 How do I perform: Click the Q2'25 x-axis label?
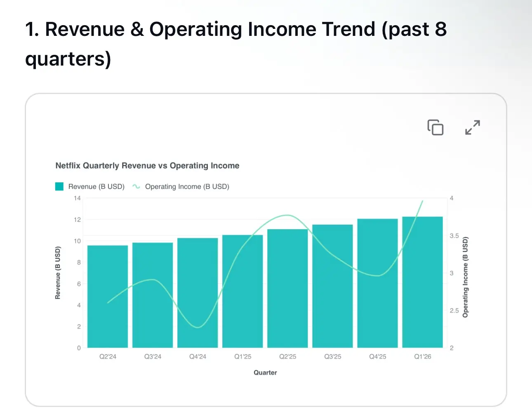click(287, 356)
